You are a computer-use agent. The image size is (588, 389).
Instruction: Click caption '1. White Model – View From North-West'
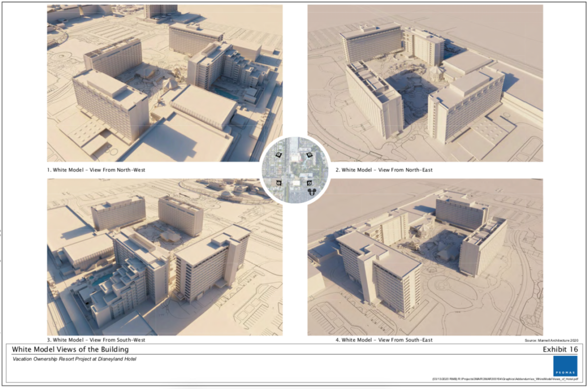point(97,170)
